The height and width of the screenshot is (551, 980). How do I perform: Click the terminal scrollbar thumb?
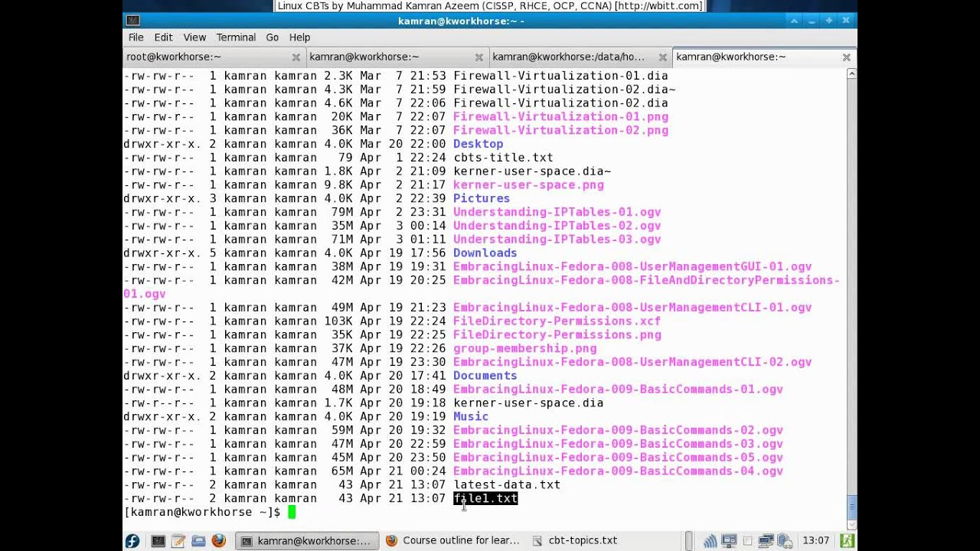point(851,507)
